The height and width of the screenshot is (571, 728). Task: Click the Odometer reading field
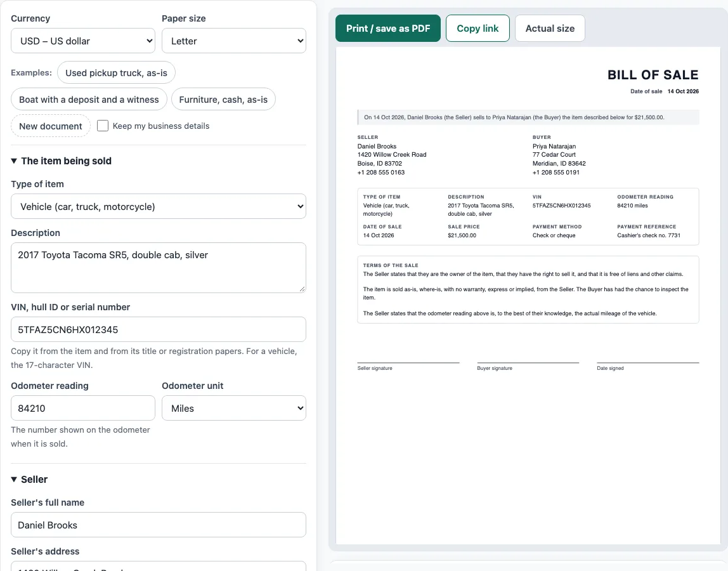coord(82,408)
